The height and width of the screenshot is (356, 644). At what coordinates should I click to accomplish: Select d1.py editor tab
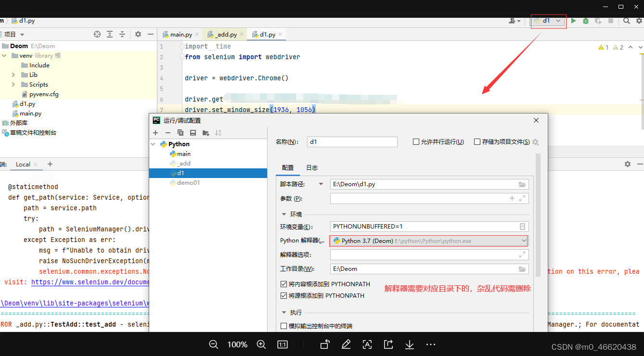tap(268, 35)
